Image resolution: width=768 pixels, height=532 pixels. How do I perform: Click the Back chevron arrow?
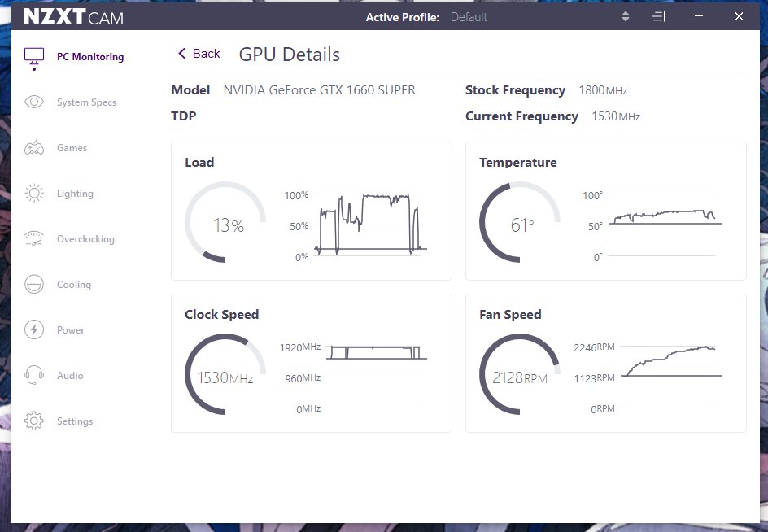click(x=181, y=54)
